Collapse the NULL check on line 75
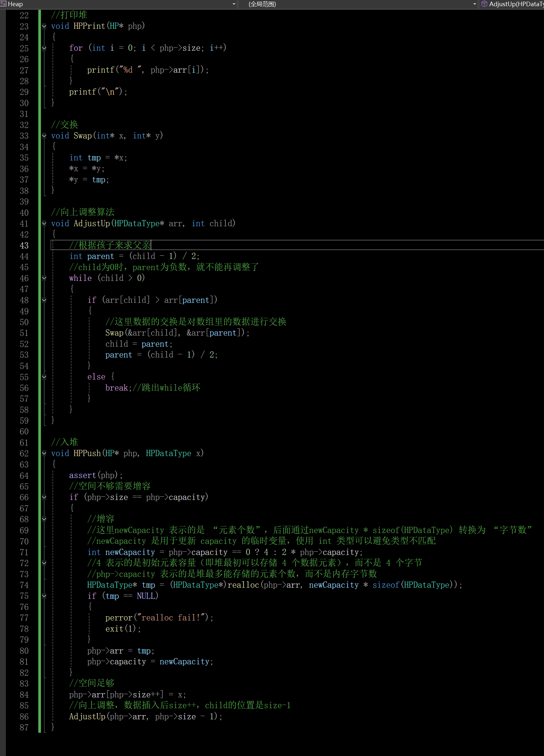Screen dimensions: 544x756 pyautogui.click(x=44, y=596)
